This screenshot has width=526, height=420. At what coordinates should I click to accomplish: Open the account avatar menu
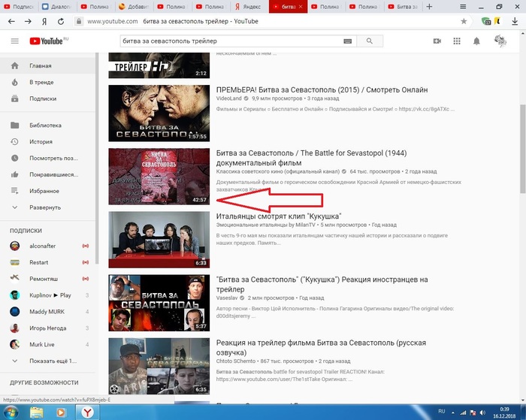click(501, 41)
